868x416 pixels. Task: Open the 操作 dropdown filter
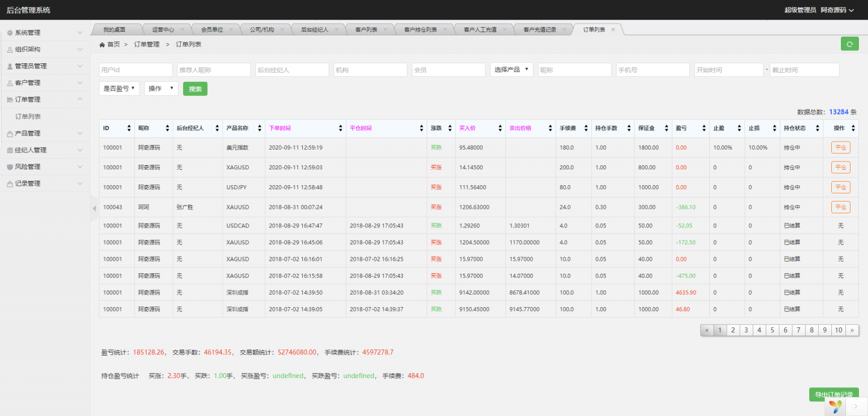pos(160,88)
